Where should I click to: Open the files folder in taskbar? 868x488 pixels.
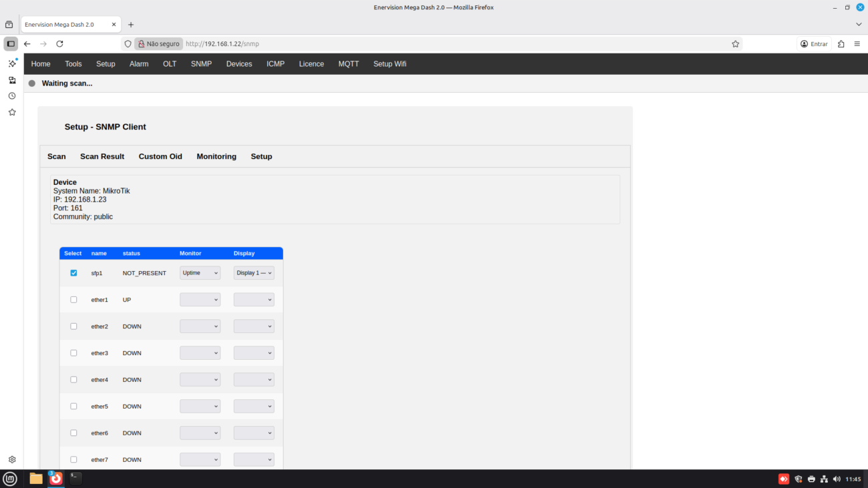click(x=36, y=478)
